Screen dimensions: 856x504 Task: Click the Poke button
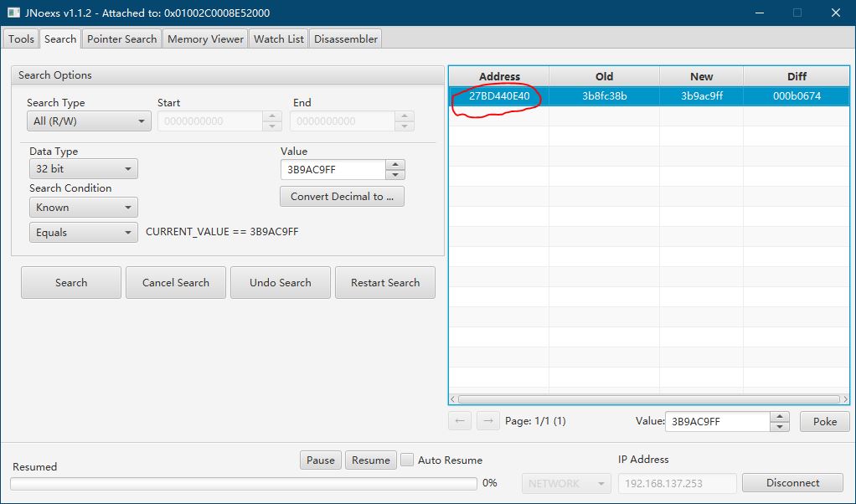(x=824, y=422)
